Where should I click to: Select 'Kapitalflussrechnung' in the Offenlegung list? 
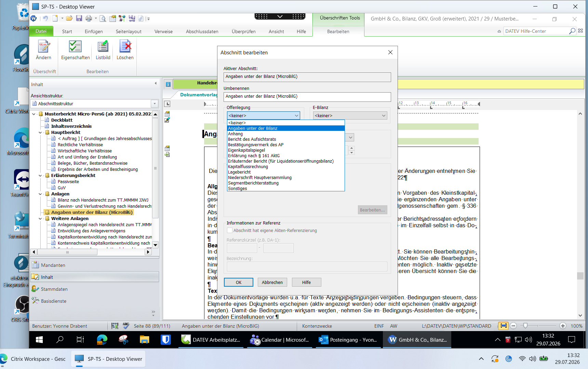[286, 167]
